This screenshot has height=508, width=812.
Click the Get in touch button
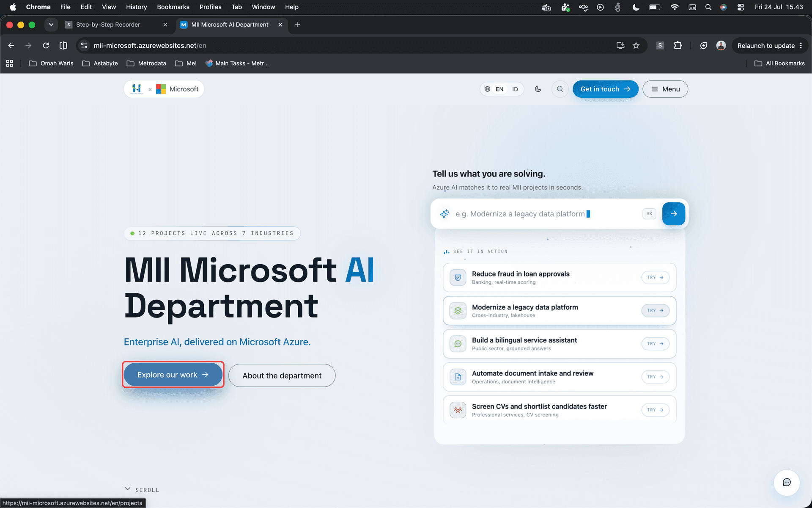[605, 89]
